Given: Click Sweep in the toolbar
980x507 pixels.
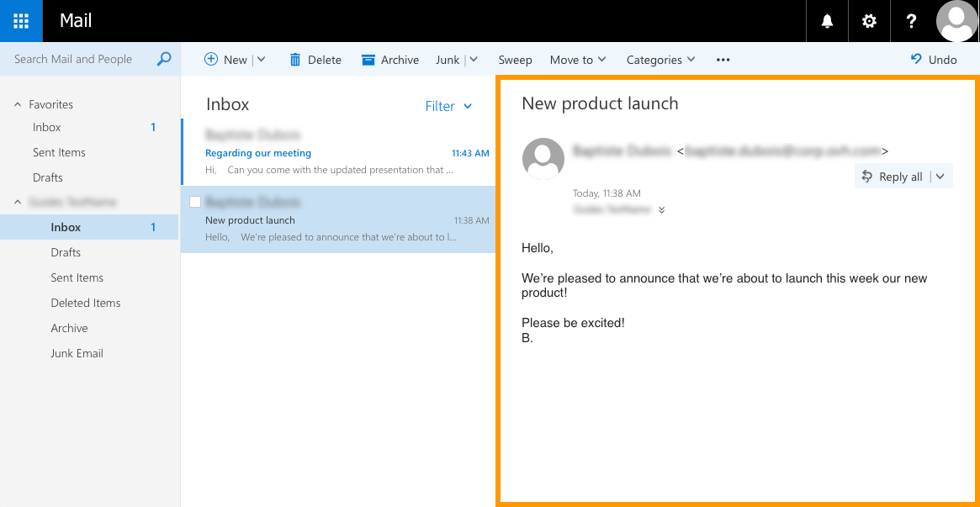Looking at the screenshot, I should [515, 60].
